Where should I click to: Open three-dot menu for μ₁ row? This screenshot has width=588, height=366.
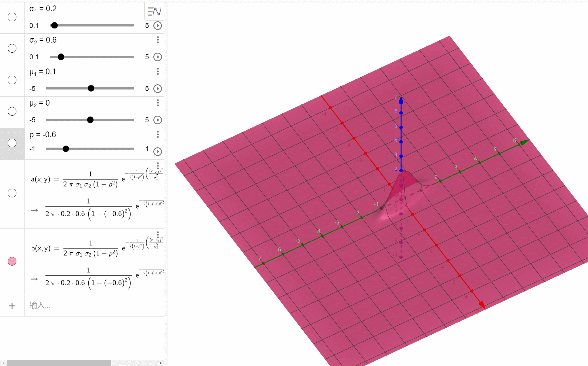pos(158,71)
